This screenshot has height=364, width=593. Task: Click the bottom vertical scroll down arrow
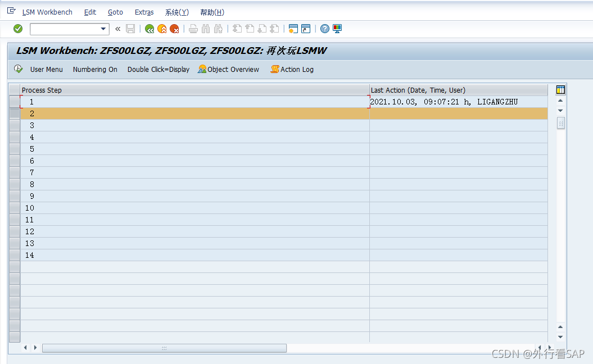tap(560, 337)
